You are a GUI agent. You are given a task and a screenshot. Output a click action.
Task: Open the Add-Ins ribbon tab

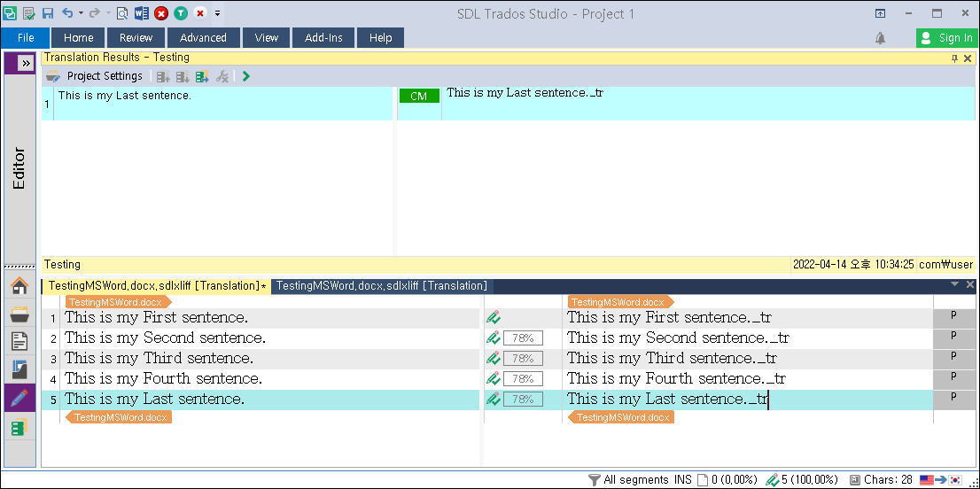coord(323,37)
